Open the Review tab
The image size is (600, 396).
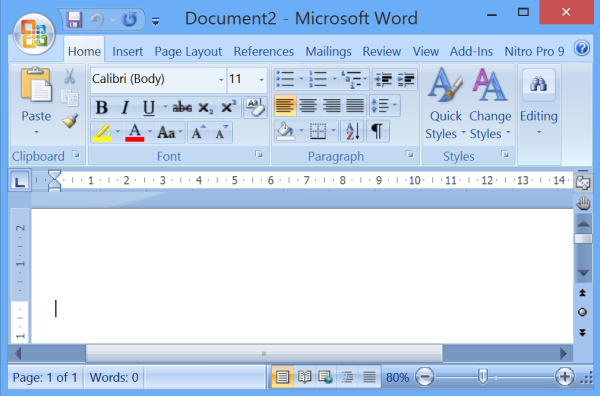coord(382,51)
